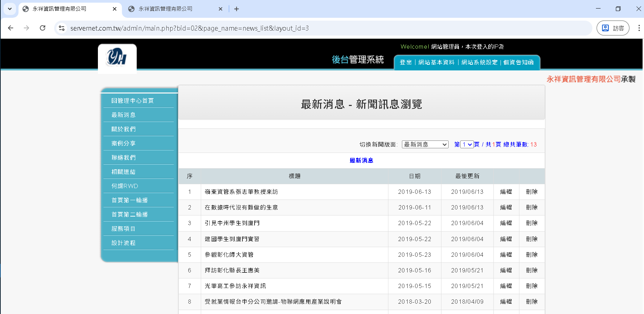The width and height of the screenshot is (644, 314).
Task: Edit the 在數據時代沒有難做的生意 entry
Action: (x=506, y=207)
